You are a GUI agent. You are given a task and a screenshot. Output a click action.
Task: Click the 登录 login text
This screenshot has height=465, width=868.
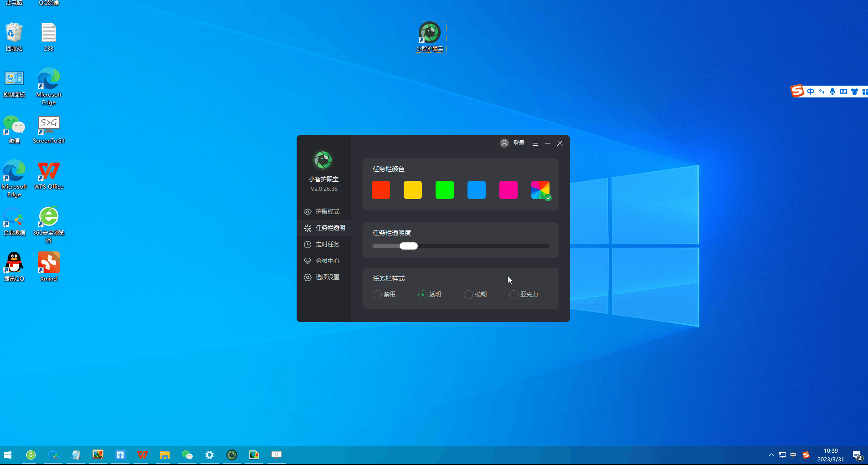coord(519,143)
